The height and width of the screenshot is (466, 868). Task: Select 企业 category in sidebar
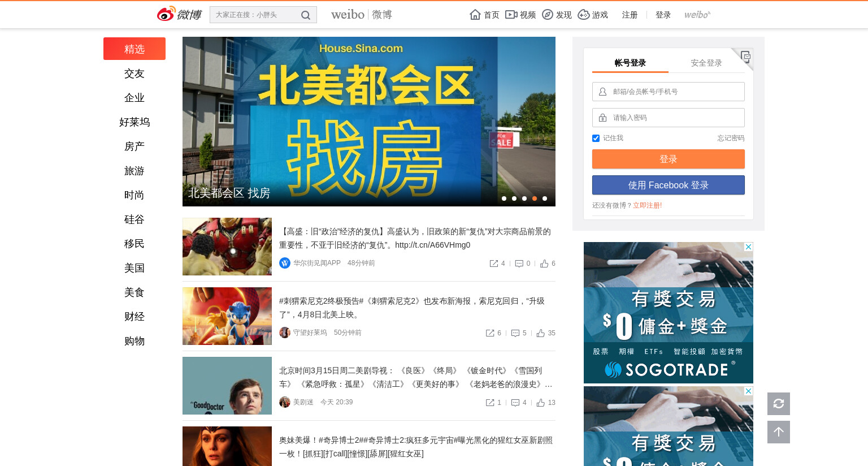click(x=134, y=98)
